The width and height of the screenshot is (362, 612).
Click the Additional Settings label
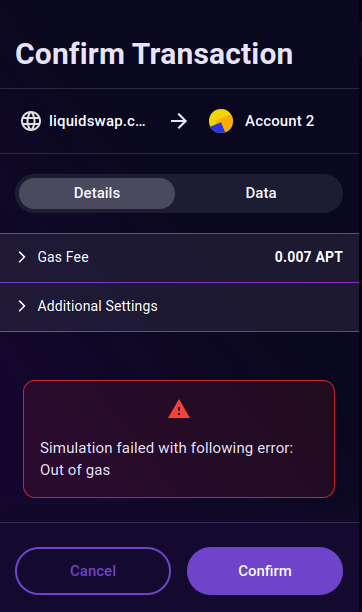point(98,306)
